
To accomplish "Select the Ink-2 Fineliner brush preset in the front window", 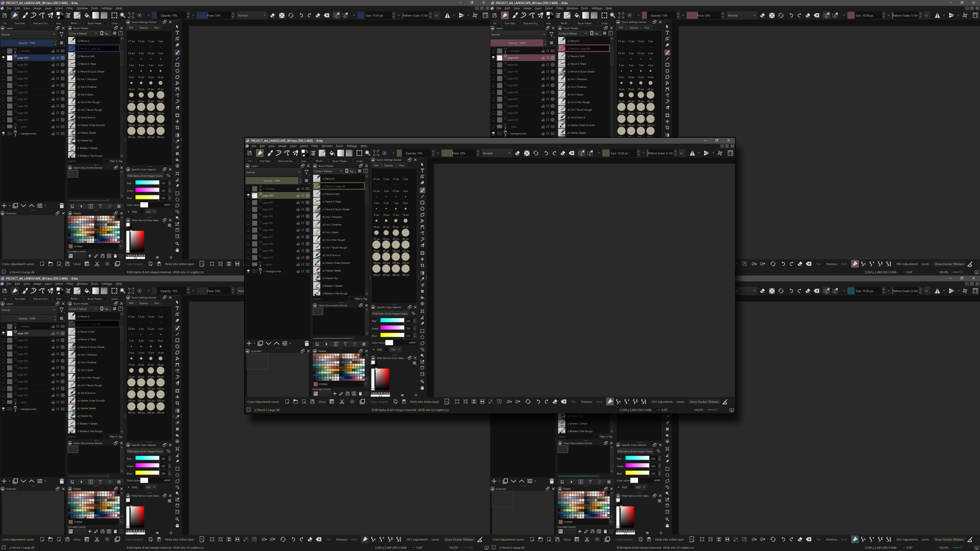I will click(x=332, y=224).
